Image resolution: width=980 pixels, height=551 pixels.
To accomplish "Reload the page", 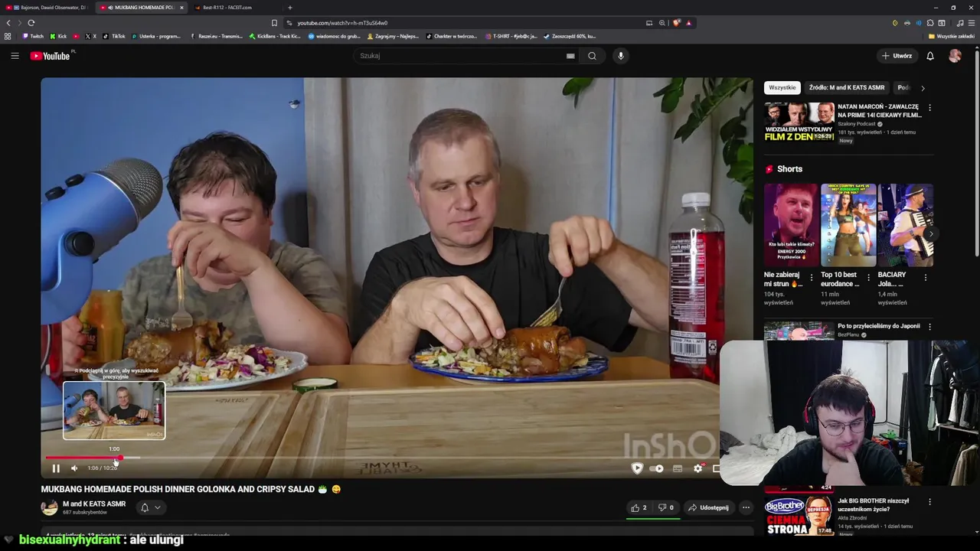I will click(x=31, y=23).
